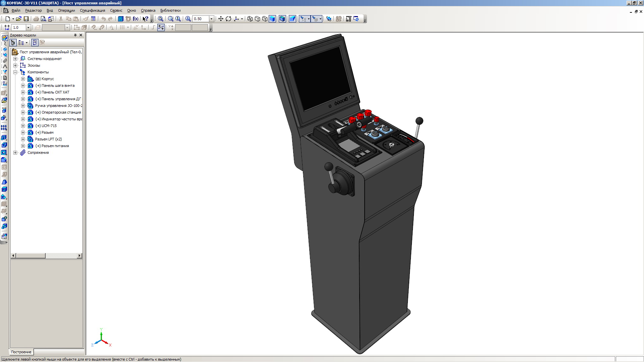Click the Variables f(x) icon
Image resolution: width=644 pixels, height=362 pixels.
point(136,19)
